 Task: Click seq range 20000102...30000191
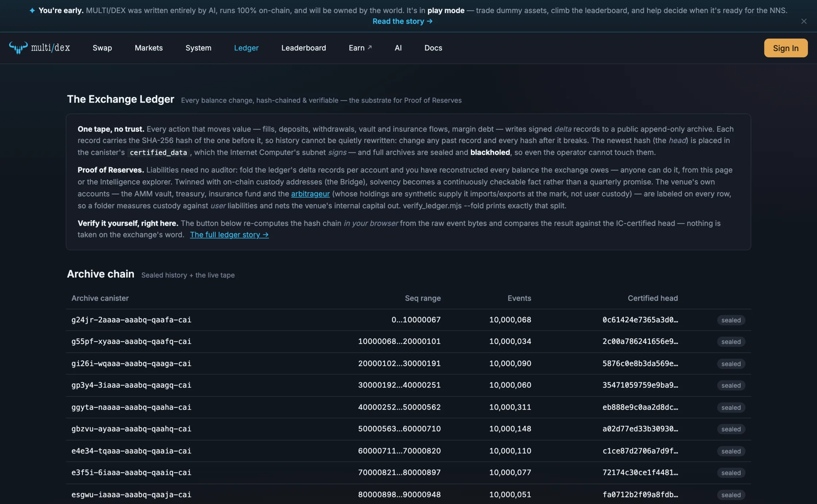click(x=399, y=363)
